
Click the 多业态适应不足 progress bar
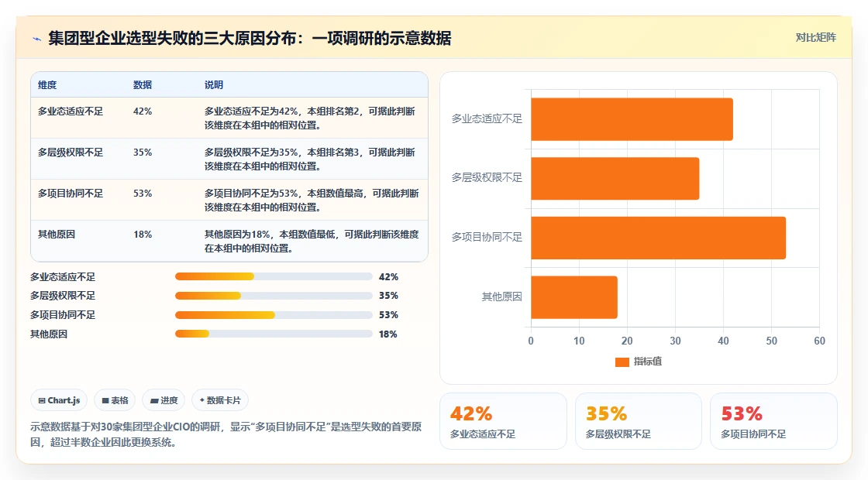coord(274,276)
